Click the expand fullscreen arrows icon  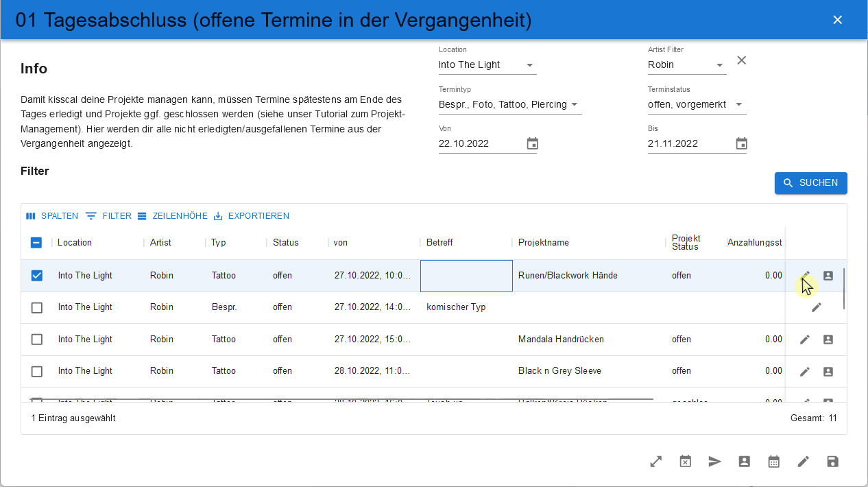pos(656,462)
